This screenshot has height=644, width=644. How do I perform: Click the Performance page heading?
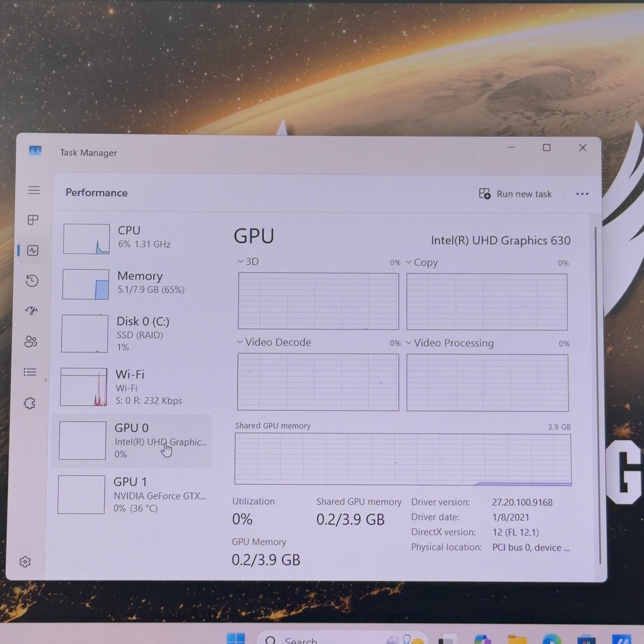(97, 193)
